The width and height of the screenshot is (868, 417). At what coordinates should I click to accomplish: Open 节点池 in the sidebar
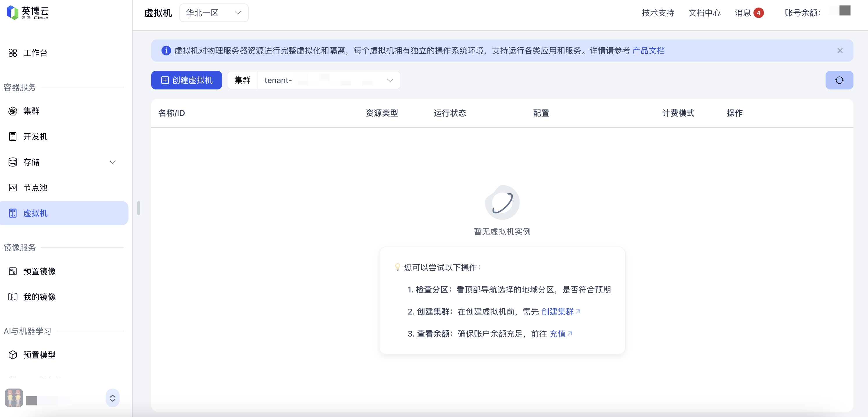[x=35, y=188]
